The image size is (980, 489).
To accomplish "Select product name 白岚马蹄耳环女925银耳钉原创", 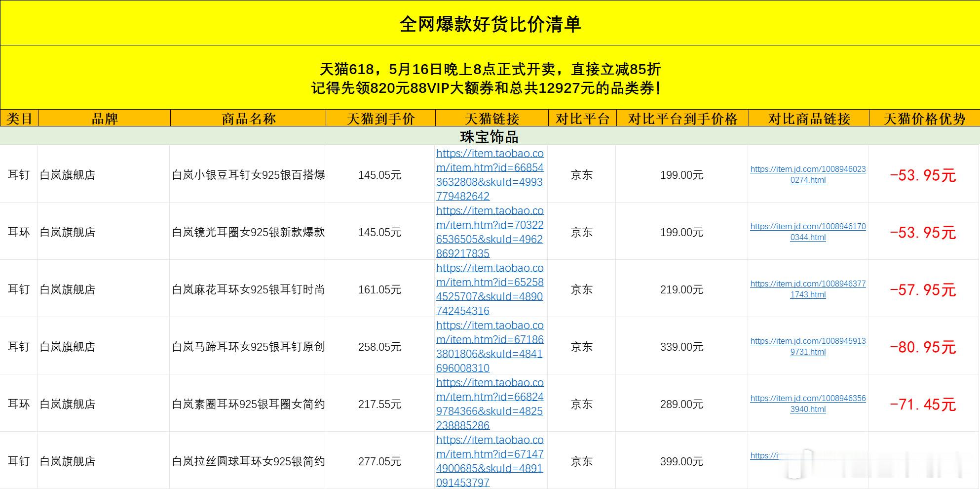I will [248, 347].
